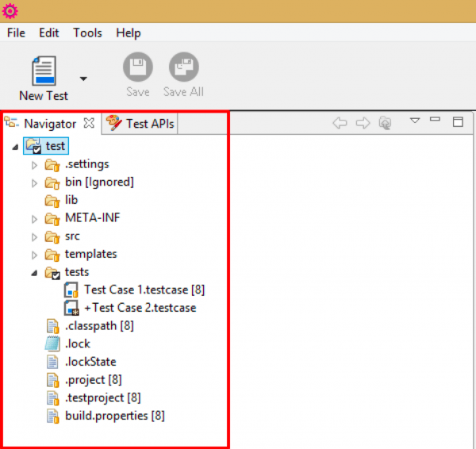Switch to the Test APIs tab
476x449 pixels.
click(x=140, y=124)
